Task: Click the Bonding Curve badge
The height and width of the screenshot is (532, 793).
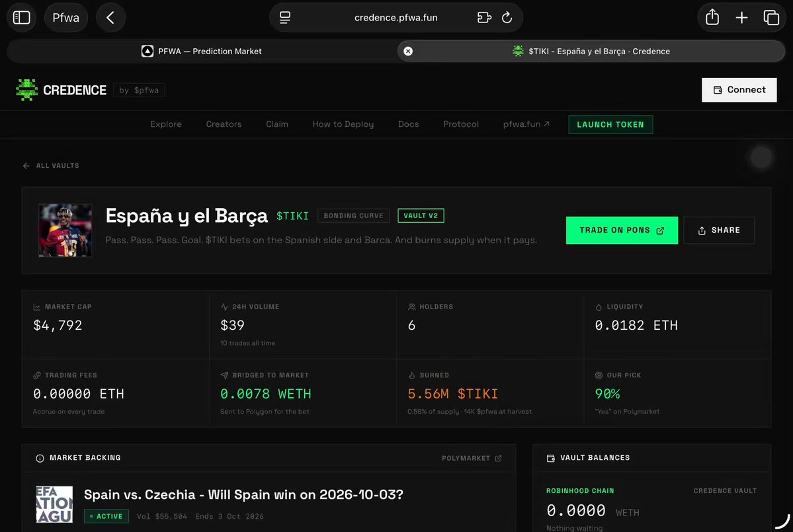Action: (354, 215)
